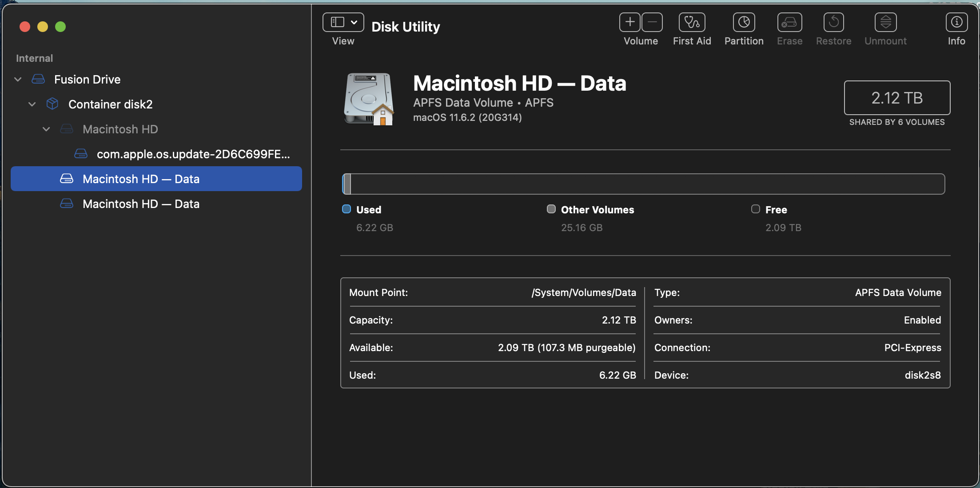Select the bottom unselected Macintosh HD — Data volume
Viewport: 980px width, 488px height.
coord(141,204)
